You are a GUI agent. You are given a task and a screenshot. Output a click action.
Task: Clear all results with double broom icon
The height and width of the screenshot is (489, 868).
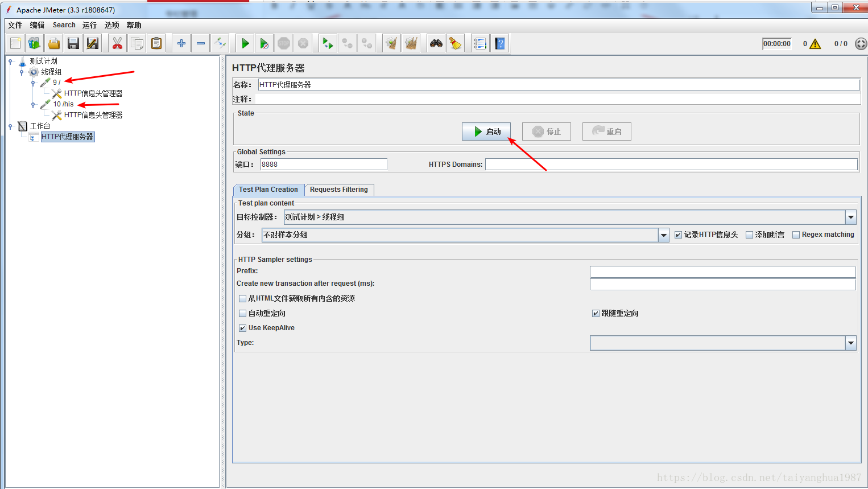(x=411, y=43)
